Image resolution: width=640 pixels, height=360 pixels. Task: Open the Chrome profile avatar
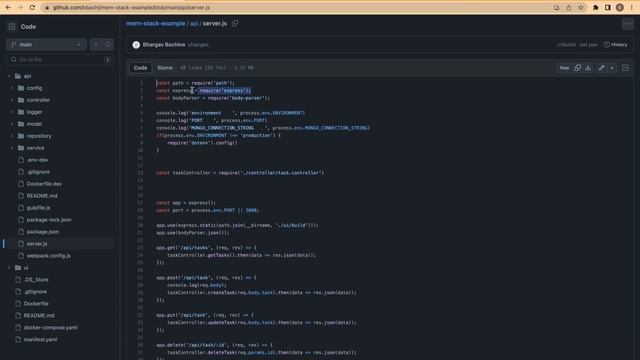point(620,7)
